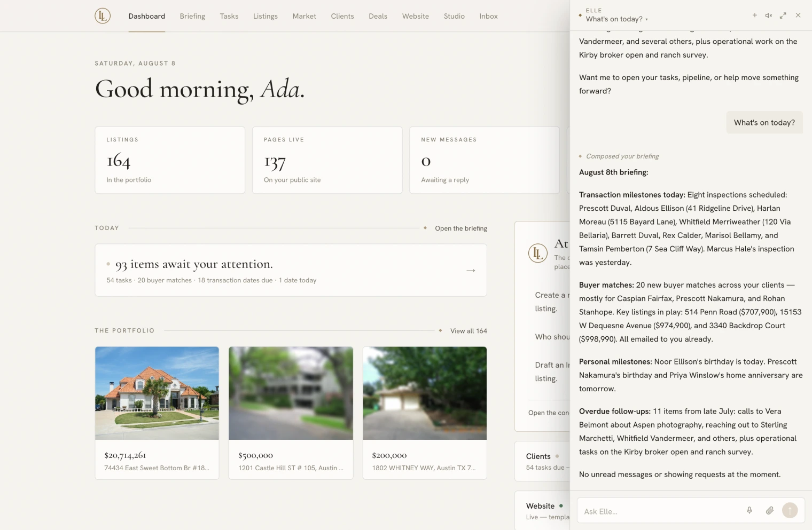Navigate to the Clients tab
Screen dimensions: 812x530
point(342,17)
